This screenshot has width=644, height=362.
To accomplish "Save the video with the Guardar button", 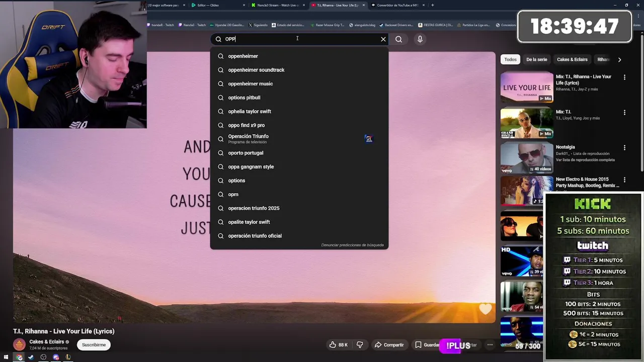I will 427,345.
